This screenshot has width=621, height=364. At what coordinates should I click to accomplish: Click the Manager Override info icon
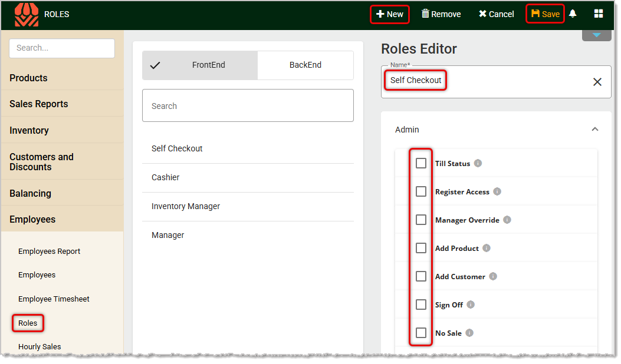pyautogui.click(x=507, y=220)
